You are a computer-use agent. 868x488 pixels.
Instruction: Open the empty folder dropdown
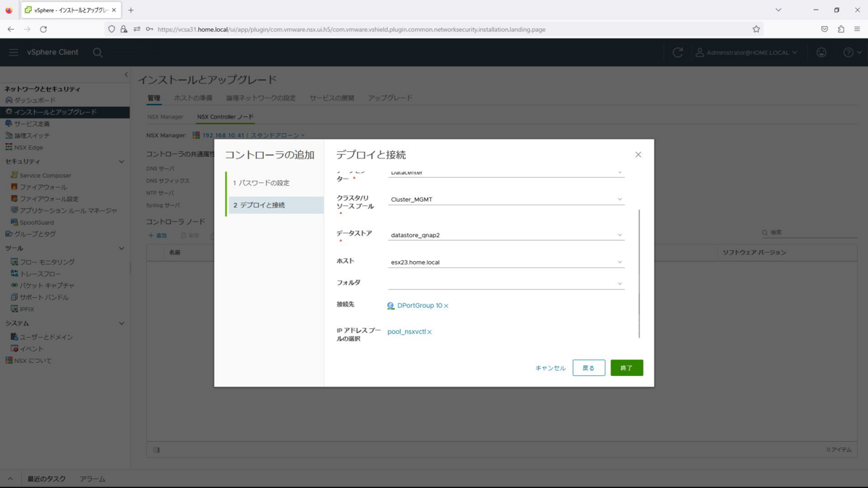[506, 283]
